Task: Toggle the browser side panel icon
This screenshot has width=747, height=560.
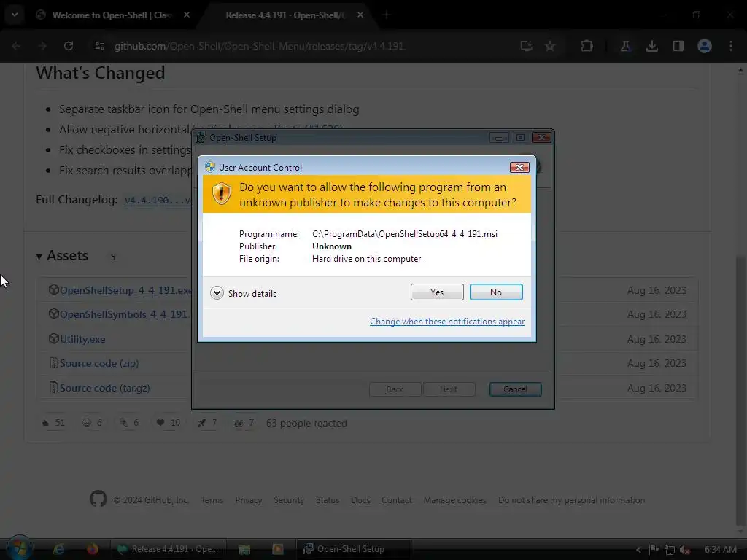Action: (678, 46)
